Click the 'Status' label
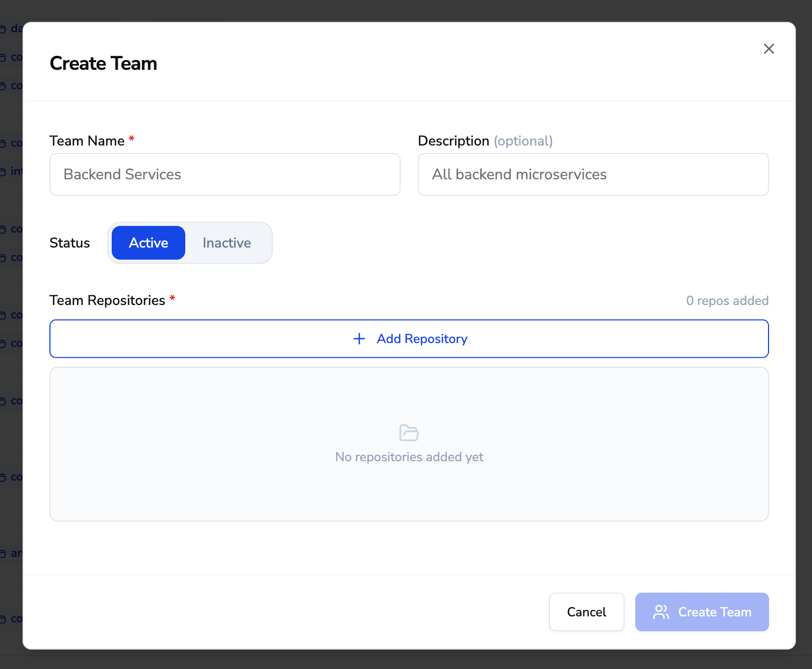This screenshot has width=812, height=669. tap(70, 243)
